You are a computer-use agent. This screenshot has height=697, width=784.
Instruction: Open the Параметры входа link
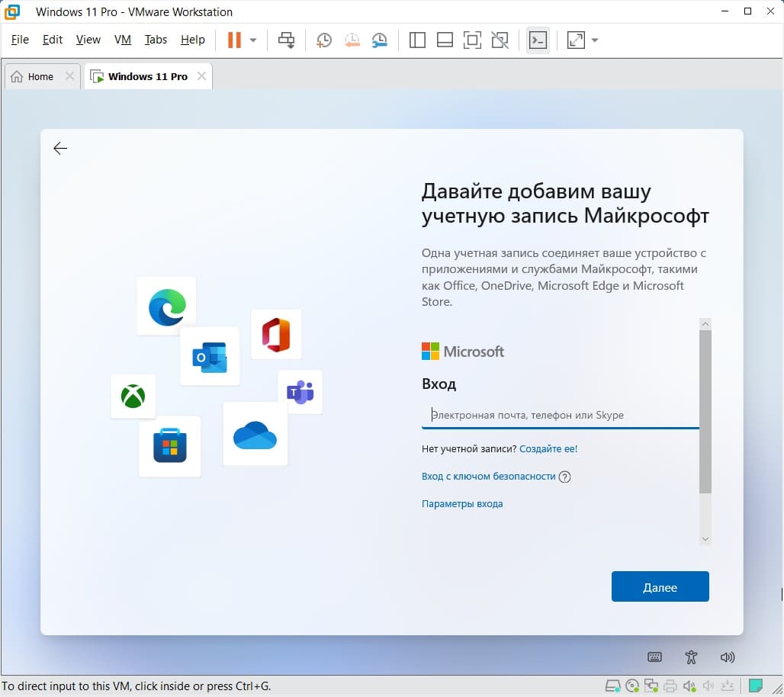pyautogui.click(x=462, y=503)
